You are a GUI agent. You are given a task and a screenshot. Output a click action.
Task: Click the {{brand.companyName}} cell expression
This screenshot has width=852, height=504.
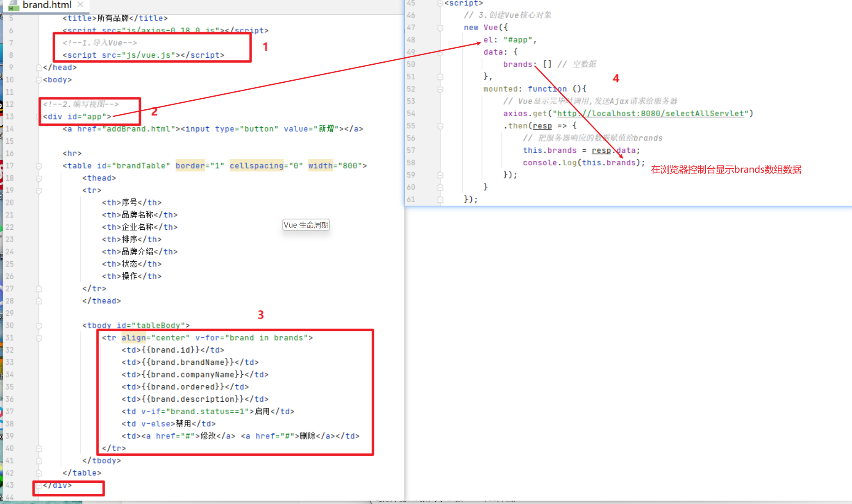click(x=193, y=375)
